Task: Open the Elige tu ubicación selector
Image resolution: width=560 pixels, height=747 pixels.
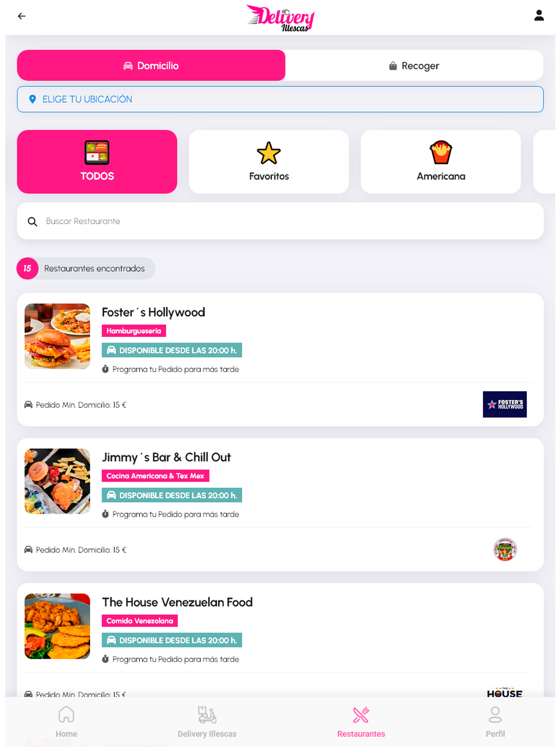Action: pyautogui.click(x=280, y=99)
